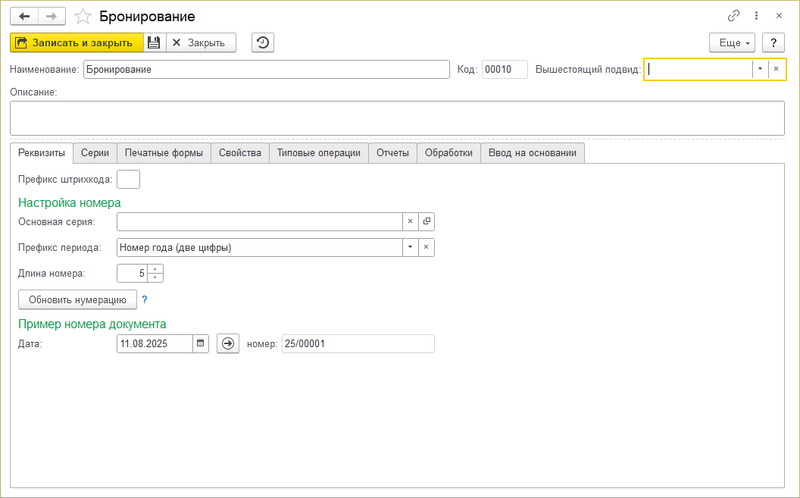Open the calendar picker for Дата
The width and height of the screenshot is (800, 498).
tap(201, 343)
